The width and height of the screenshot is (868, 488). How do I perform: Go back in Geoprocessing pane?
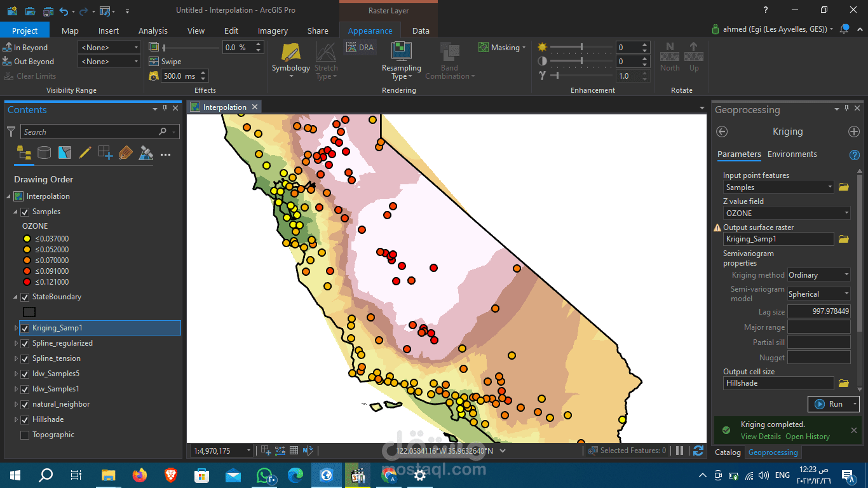click(721, 132)
